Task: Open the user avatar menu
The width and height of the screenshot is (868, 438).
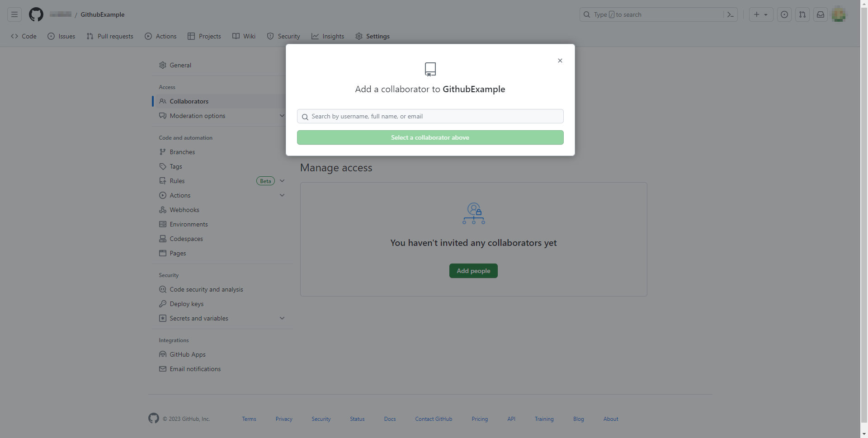Action: coord(839,14)
